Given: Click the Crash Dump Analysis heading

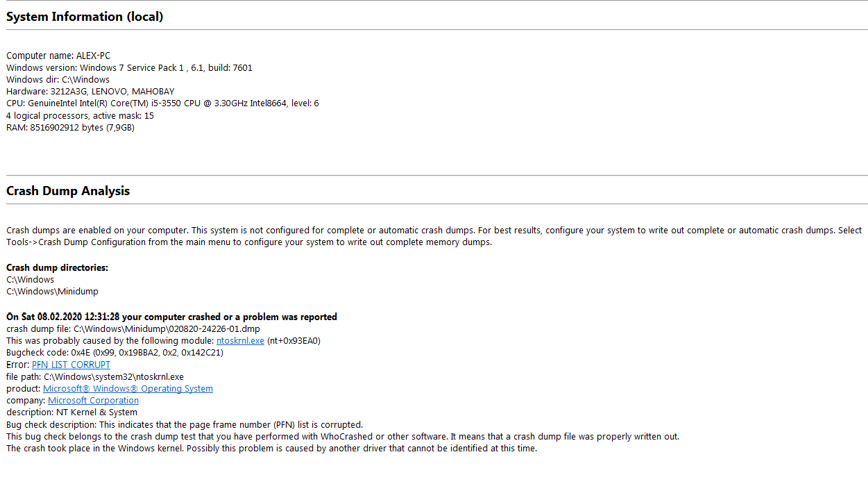Looking at the screenshot, I should point(68,191).
